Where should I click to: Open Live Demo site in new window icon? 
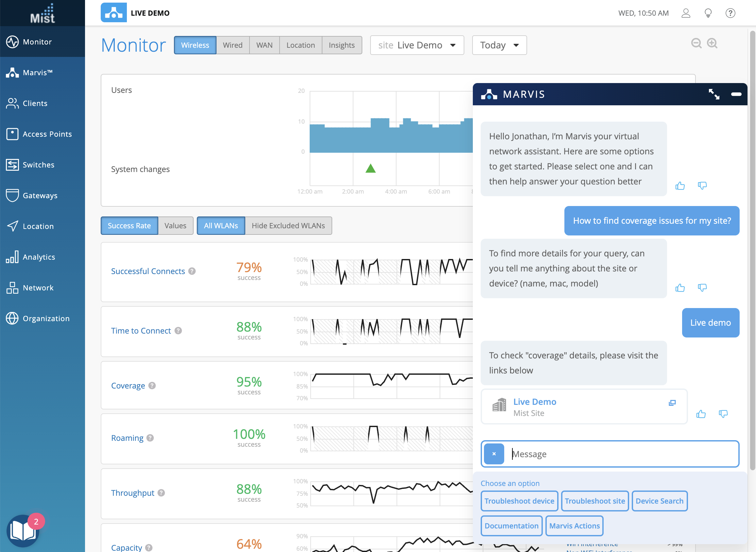pyautogui.click(x=672, y=403)
